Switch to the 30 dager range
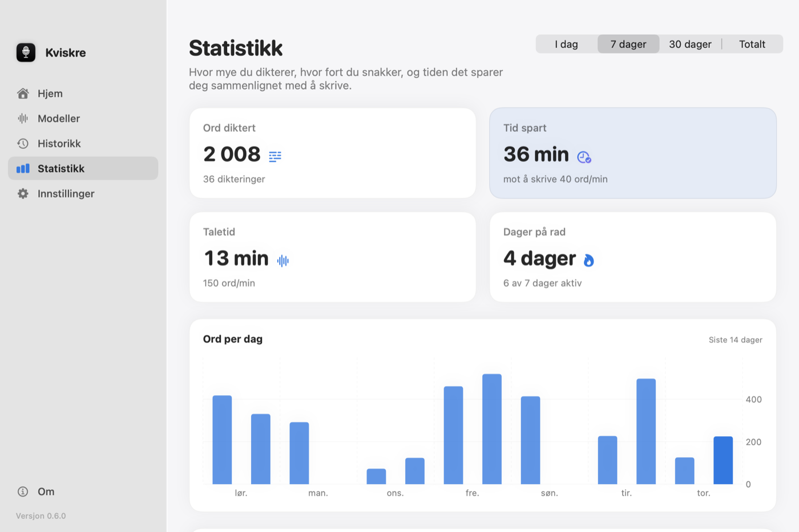 point(691,44)
